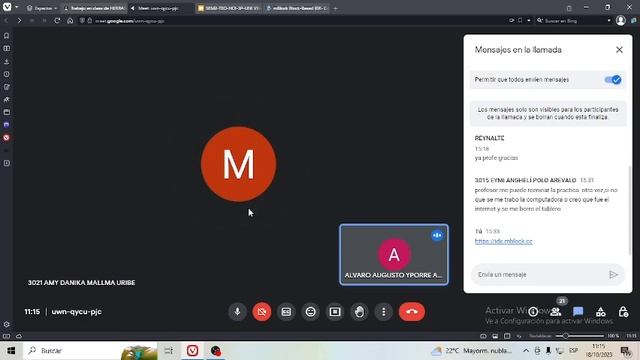Screen dimensions: 640x360
Task: Mute the microphone in Meet
Action: (237, 312)
